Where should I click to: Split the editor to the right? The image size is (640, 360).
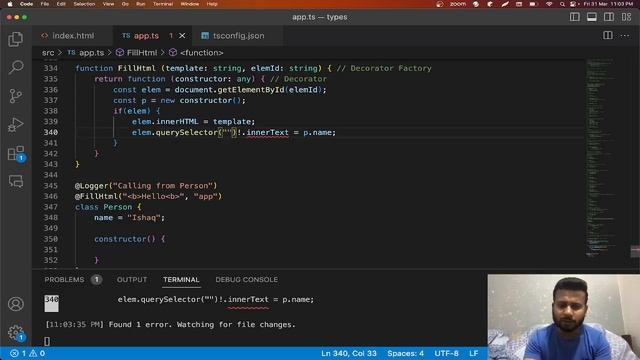(x=608, y=36)
